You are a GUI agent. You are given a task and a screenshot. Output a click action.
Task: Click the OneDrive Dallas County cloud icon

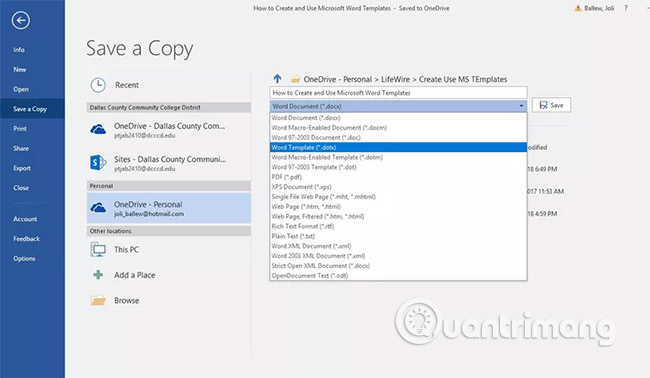(x=98, y=129)
